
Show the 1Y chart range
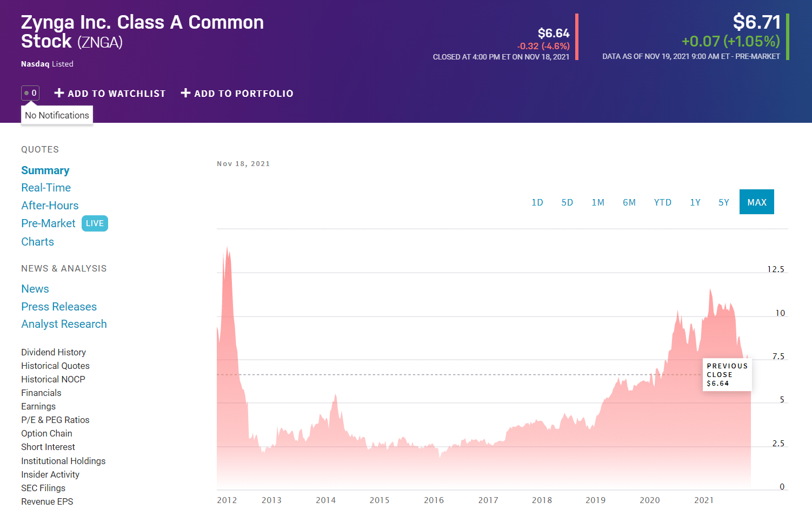pyautogui.click(x=695, y=202)
